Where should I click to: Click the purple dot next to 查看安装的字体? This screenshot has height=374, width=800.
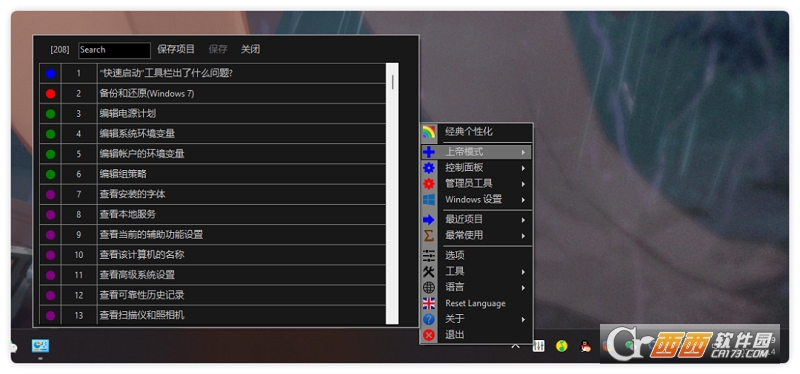[51, 194]
